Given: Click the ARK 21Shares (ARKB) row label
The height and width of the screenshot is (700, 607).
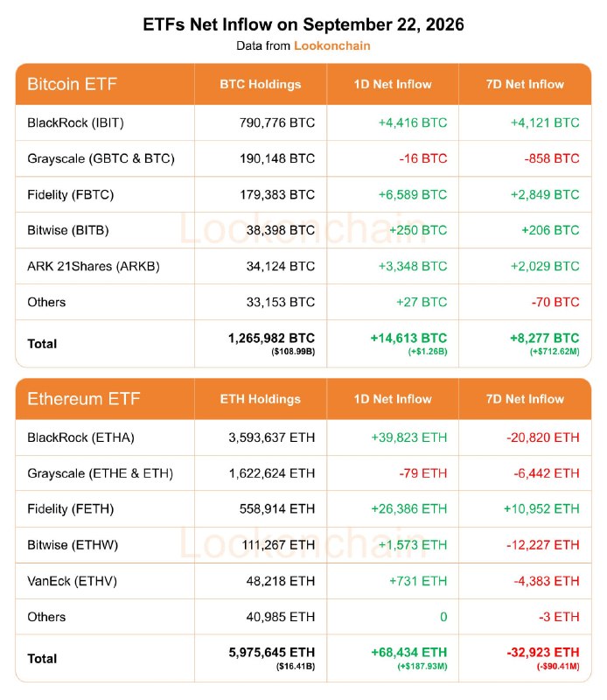Looking at the screenshot, I should point(94,267).
